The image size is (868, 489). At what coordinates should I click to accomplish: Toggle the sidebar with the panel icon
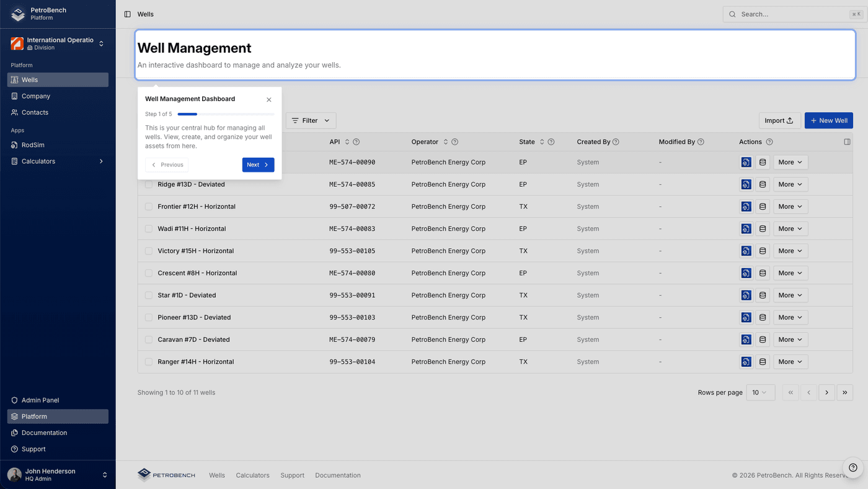pos(128,14)
